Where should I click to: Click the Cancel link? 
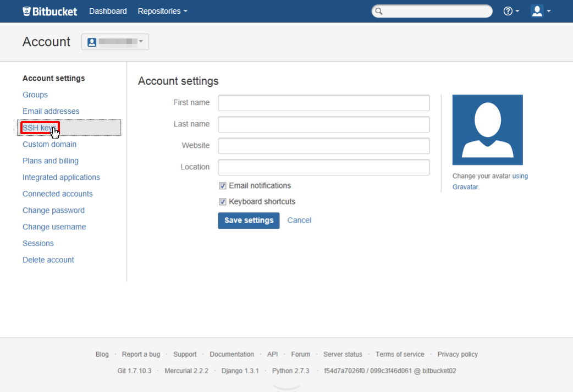pos(299,220)
